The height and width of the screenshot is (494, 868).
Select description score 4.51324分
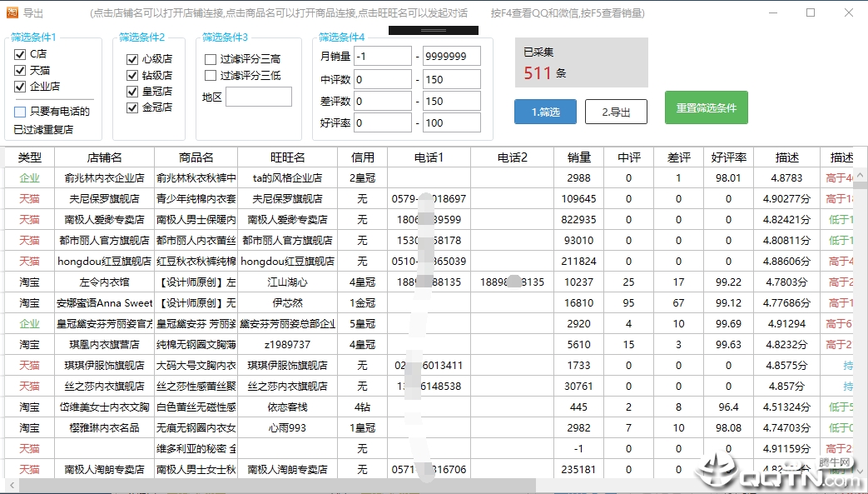786,407
